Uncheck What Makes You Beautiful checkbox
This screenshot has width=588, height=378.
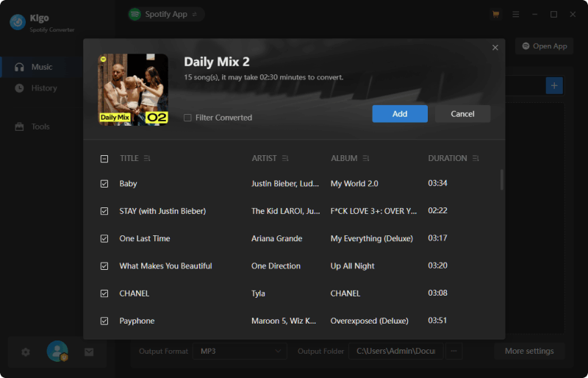point(104,266)
